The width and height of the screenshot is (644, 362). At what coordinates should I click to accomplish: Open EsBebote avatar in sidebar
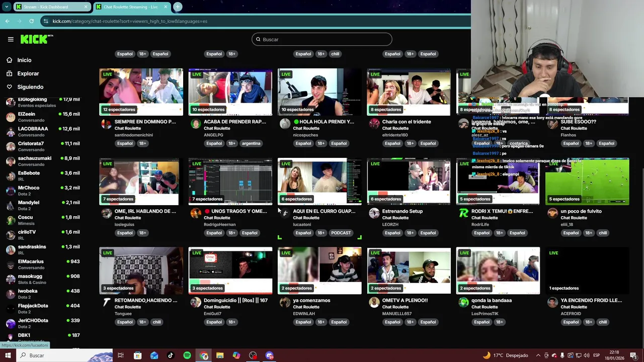coord(11,176)
